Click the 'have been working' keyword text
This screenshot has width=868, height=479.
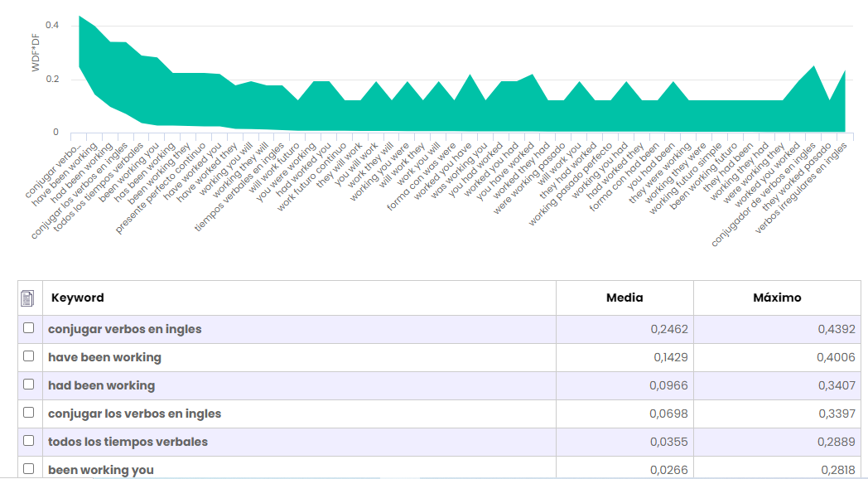click(104, 357)
